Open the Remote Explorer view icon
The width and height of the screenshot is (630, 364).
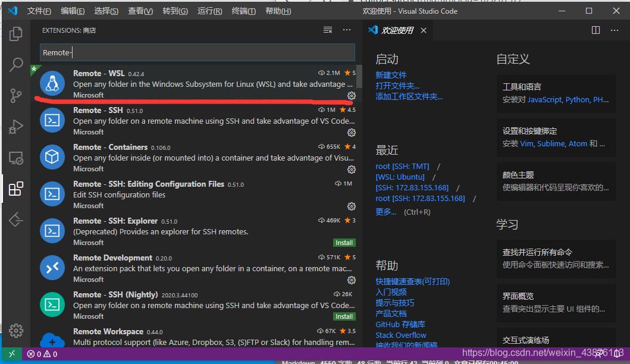point(16,158)
